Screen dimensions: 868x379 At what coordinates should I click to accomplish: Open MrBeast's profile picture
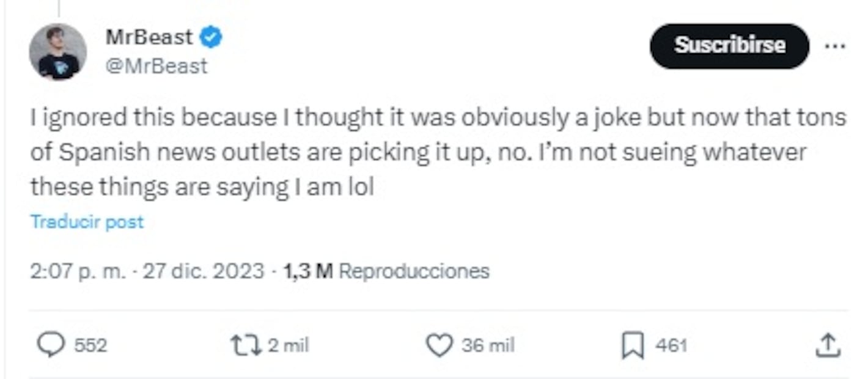tap(58, 52)
